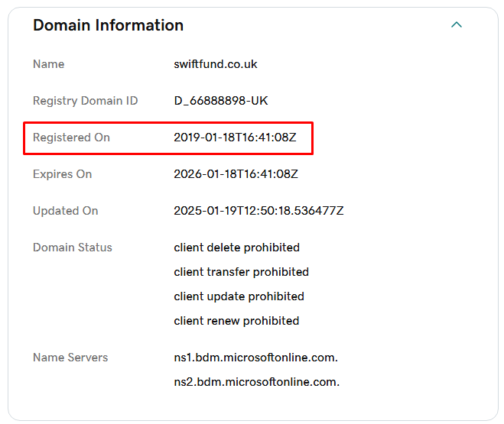Screen dimensions: 504x424
Task: Select the D_66888898-UK registry ID value
Action: coord(220,101)
